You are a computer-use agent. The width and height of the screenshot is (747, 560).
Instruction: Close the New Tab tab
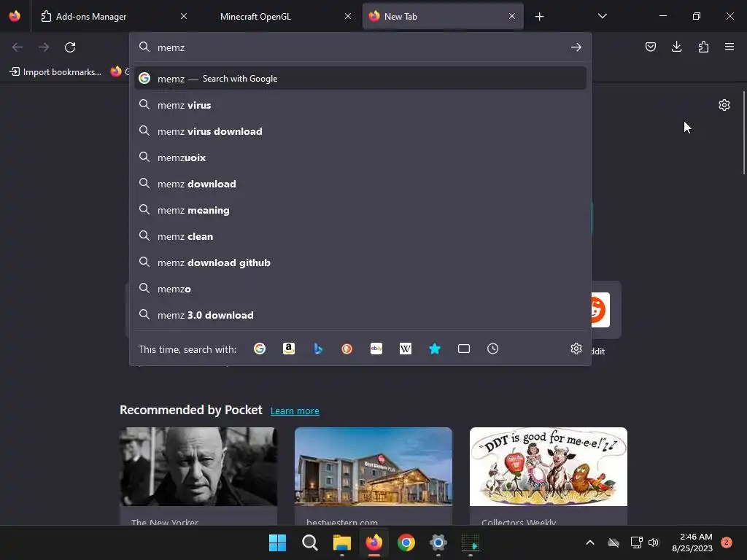(x=512, y=16)
